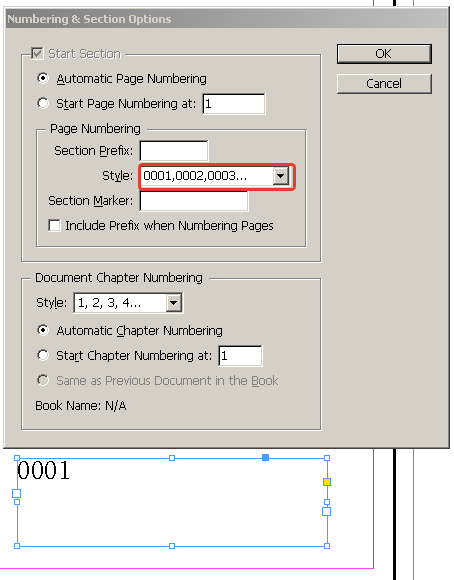Select Start Page Numbering at radio option
This screenshot has width=454, height=580.
(43, 103)
